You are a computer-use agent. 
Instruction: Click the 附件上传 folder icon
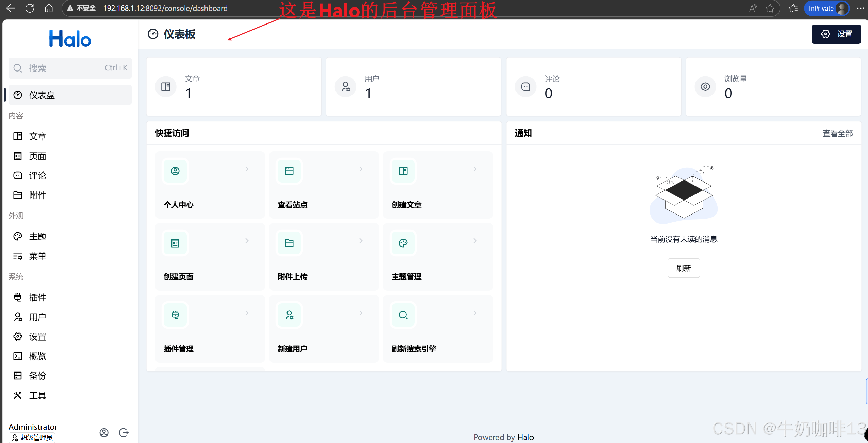(289, 243)
